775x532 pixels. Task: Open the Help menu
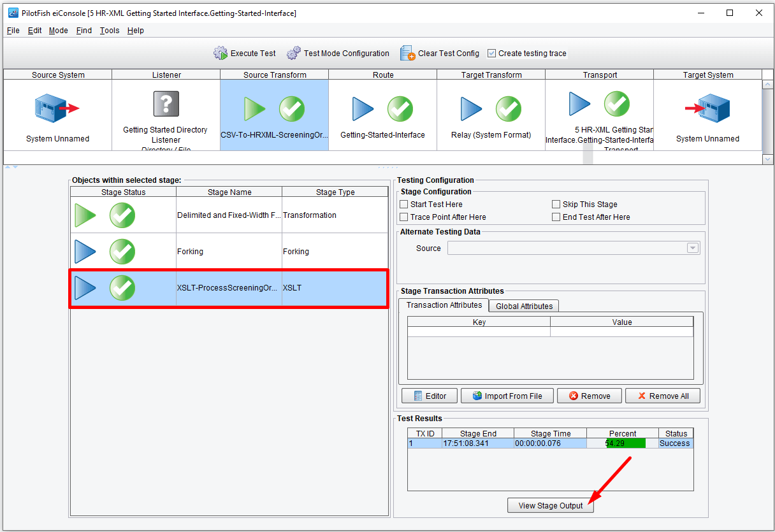136,31
